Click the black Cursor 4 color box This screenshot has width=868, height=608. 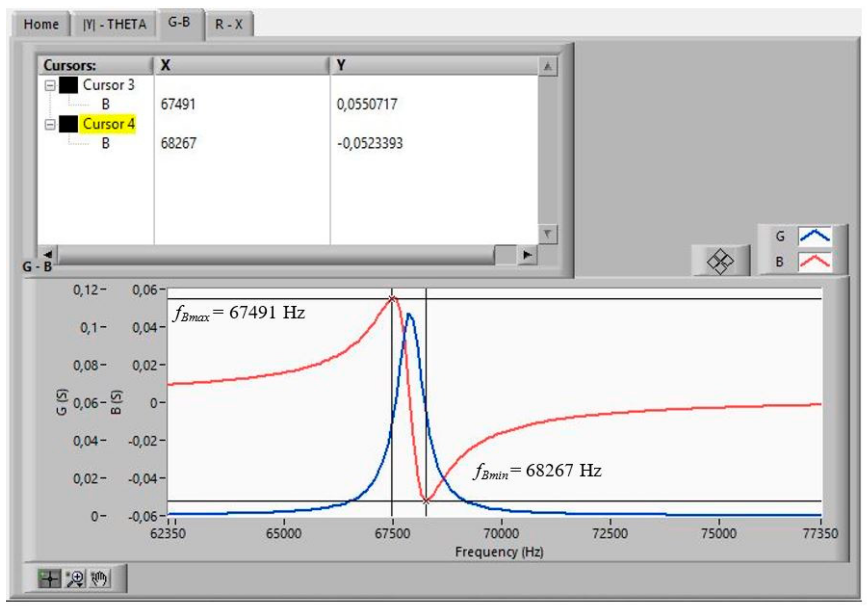[69, 124]
